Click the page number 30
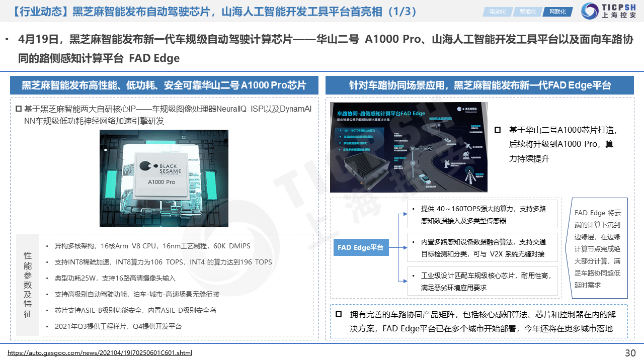The height and width of the screenshot is (362, 644). coord(630,353)
